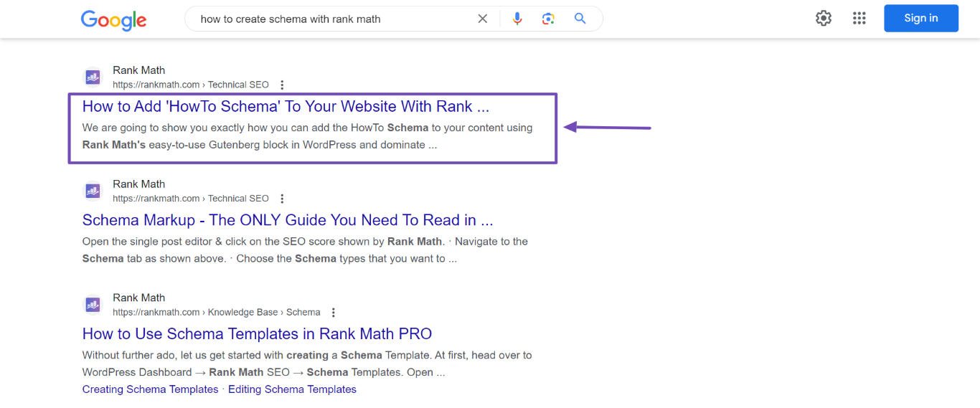Viewport: 980px width, 408px height.
Task: Open the settings gear icon
Action: pyautogui.click(x=824, y=19)
